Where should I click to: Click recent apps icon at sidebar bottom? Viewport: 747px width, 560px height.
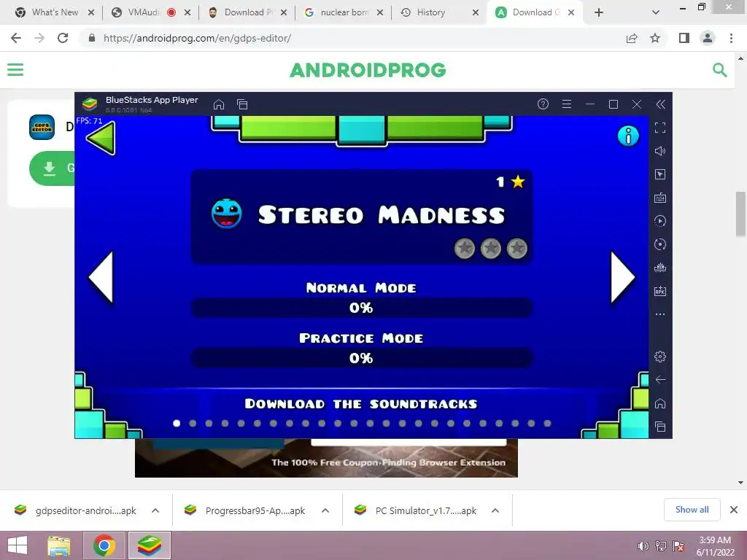point(659,427)
